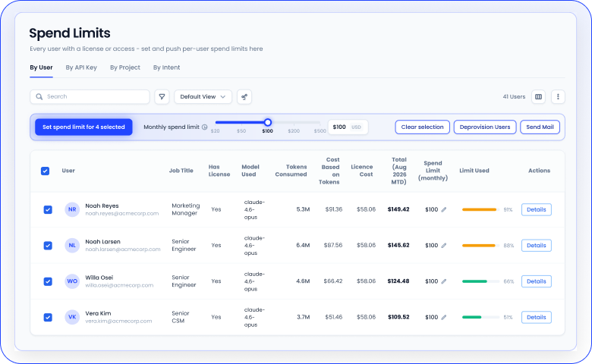Screen dimensions: 592x364
Task: Open the Default View dropdown
Action: pos(203,97)
